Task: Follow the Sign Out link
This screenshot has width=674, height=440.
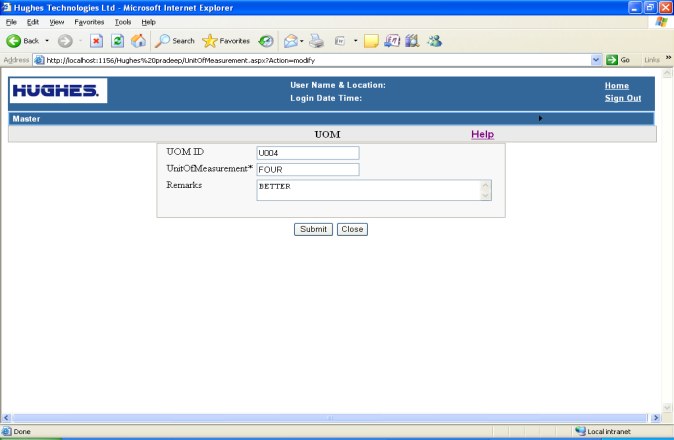Action: [x=623, y=98]
